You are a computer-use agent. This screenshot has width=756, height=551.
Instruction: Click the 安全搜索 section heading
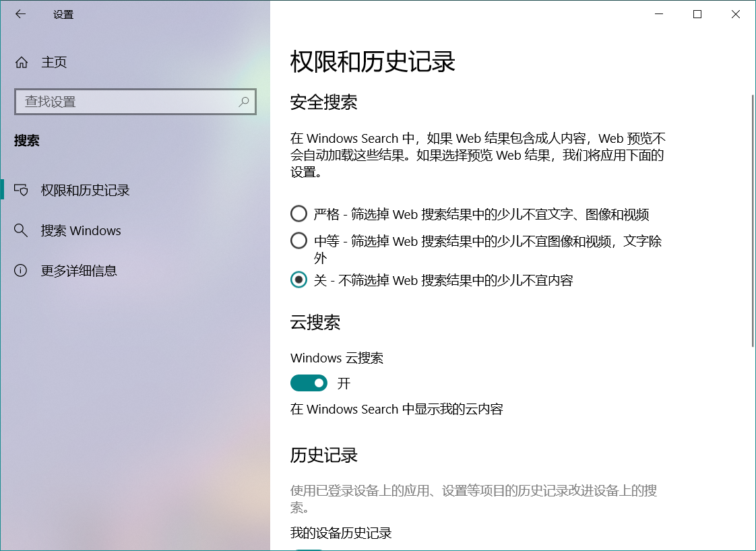tap(323, 102)
